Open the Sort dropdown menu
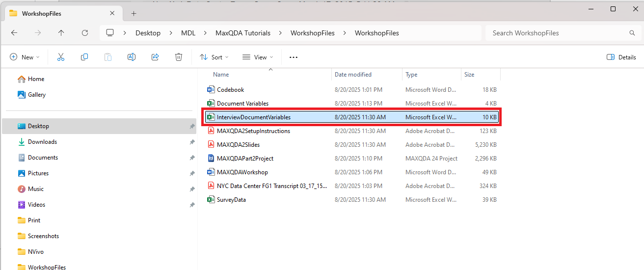Viewport: 644px width, 270px height. pyautogui.click(x=214, y=57)
